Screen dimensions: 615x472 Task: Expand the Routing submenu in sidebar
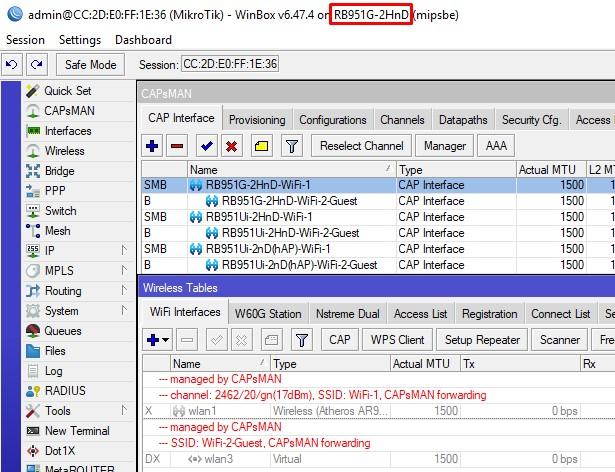124,291
